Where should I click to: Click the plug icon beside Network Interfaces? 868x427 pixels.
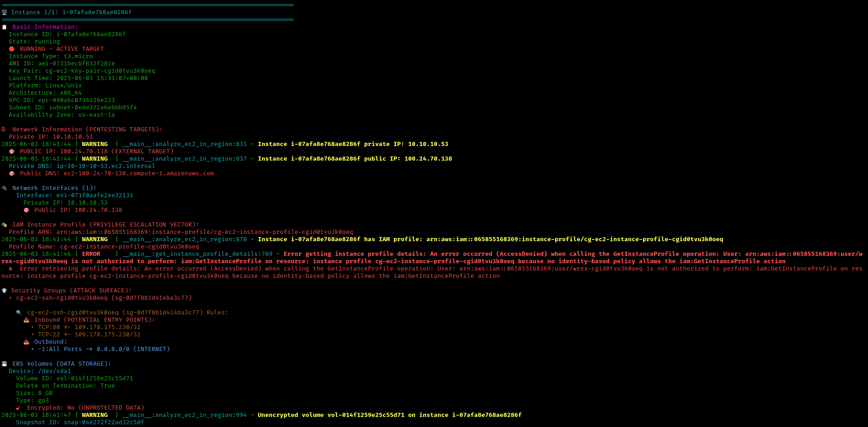pos(4,188)
